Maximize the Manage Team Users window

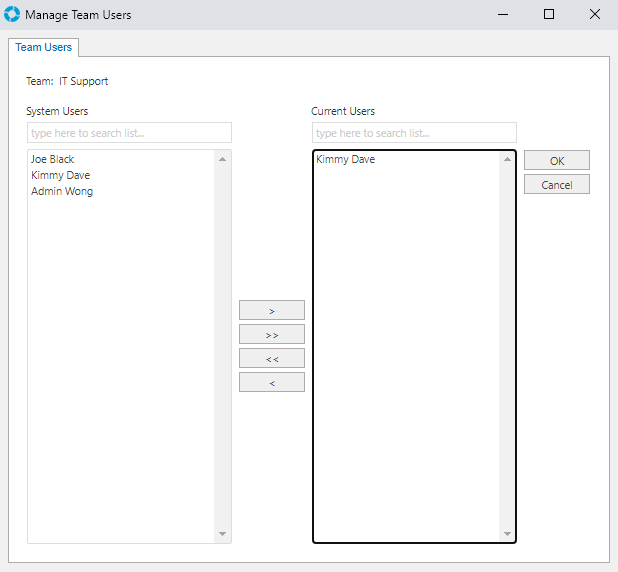(549, 15)
